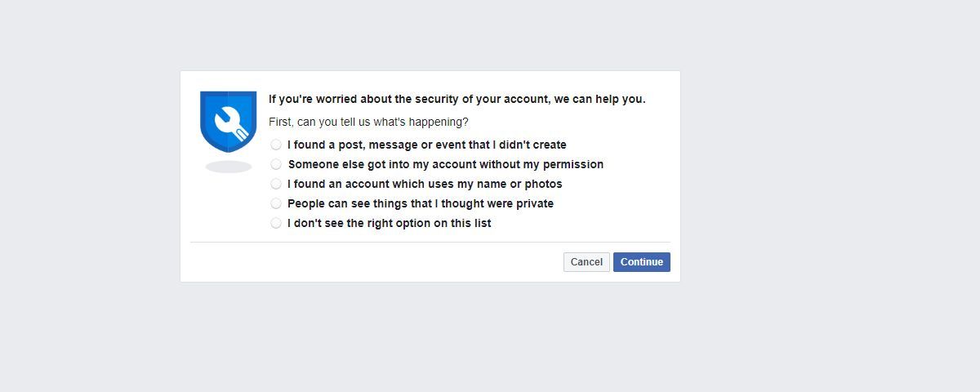The height and width of the screenshot is (392, 980).
Task: Click the bold heading about account security
Action: [457, 99]
